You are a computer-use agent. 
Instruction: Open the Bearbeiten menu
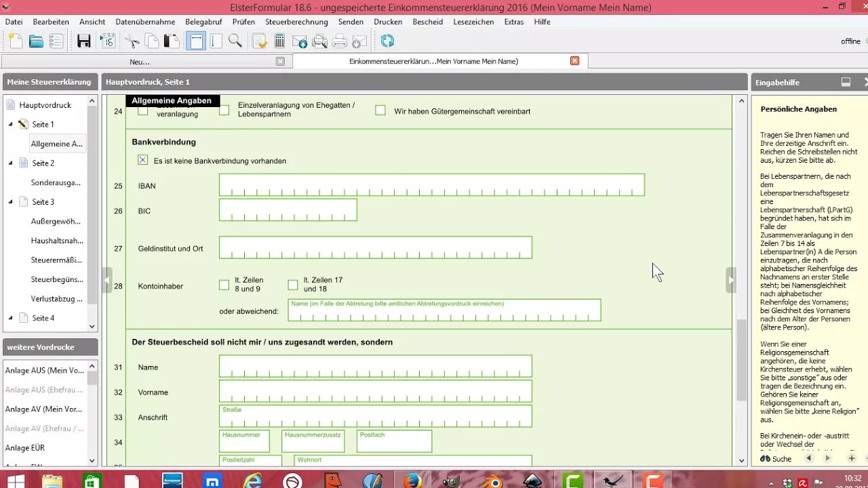tap(51, 22)
